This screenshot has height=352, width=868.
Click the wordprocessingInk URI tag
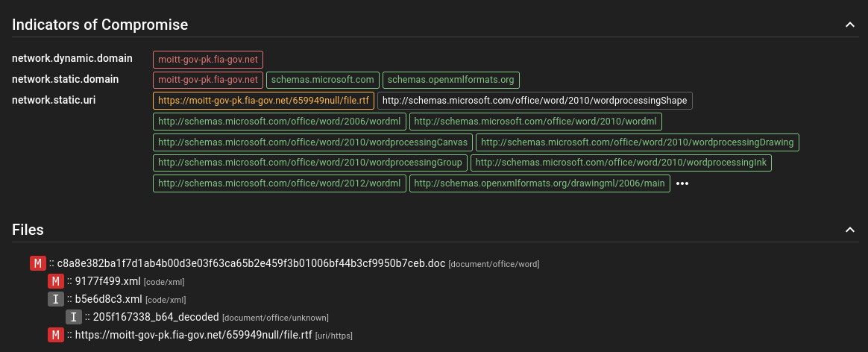click(x=621, y=163)
